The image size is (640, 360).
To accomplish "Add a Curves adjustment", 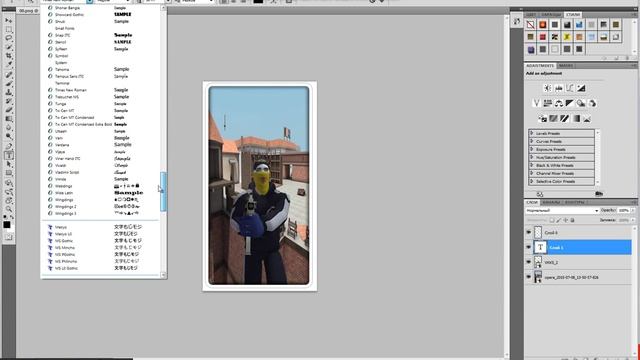I will point(570,88).
